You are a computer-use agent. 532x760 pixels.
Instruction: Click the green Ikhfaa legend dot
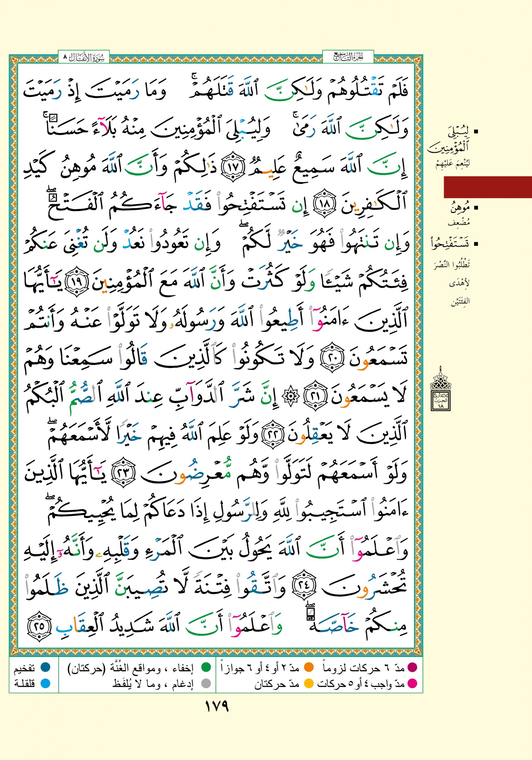pyautogui.click(x=206, y=668)
